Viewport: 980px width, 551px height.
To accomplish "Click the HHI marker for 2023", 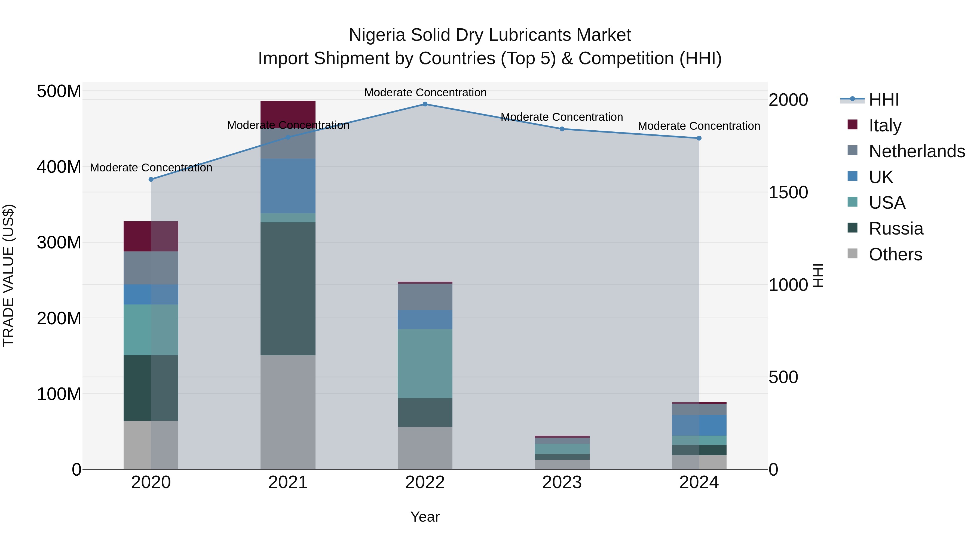I will (x=562, y=129).
